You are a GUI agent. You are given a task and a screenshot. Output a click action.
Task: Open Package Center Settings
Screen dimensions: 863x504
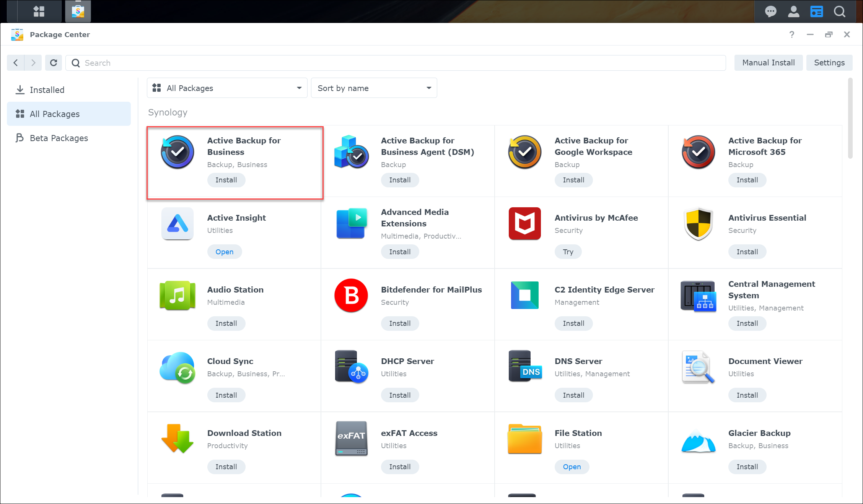tap(829, 63)
